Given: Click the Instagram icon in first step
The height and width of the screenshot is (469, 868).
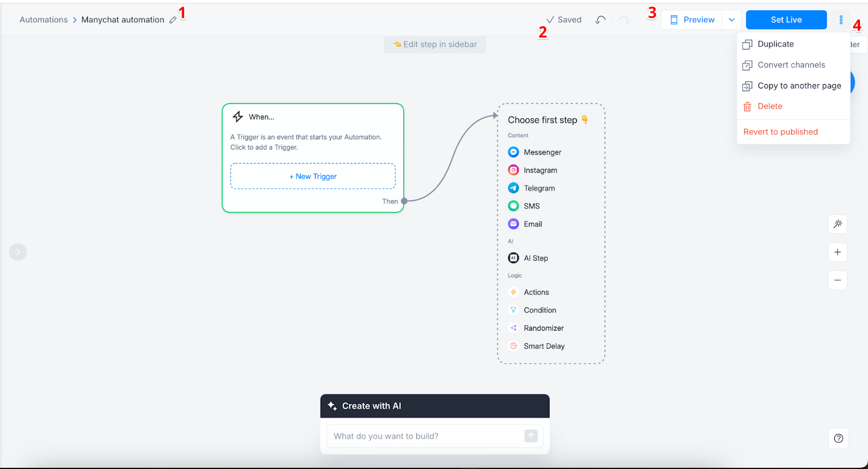Looking at the screenshot, I should [513, 170].
